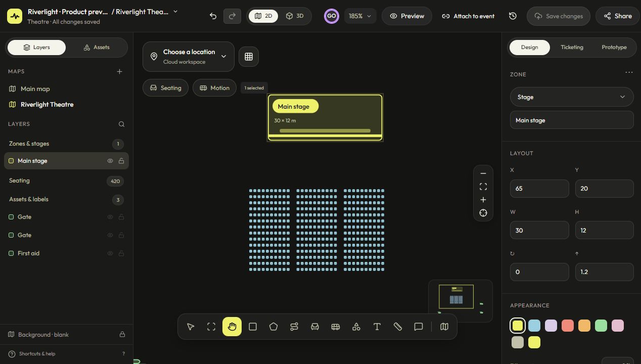Viewport: 641px width, 364px height.
Task: Select the comment tool
Action: pos(419,327)
